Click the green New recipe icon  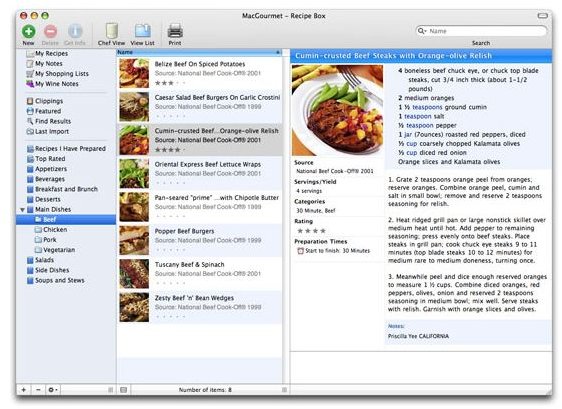click(x=29, y=31)
